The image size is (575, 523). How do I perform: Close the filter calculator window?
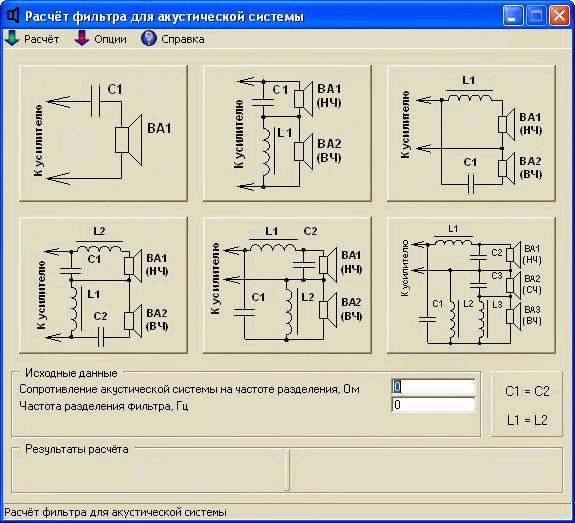[559, 16]
